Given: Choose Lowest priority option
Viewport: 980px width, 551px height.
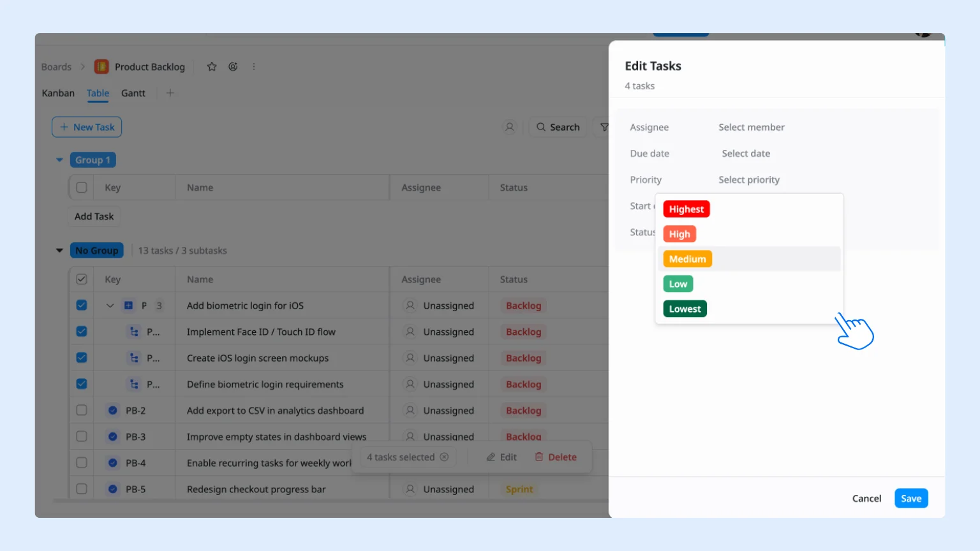Looking at the screenshot, I should 685,309.
